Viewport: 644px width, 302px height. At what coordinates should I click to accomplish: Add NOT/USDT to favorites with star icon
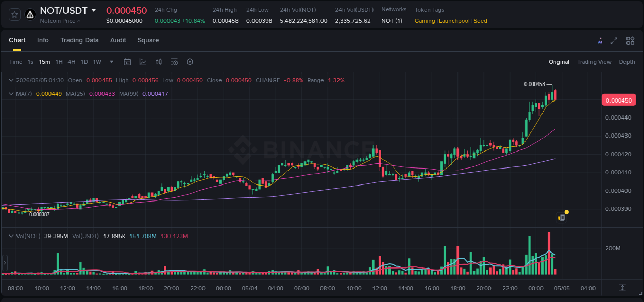click(15, 14)
